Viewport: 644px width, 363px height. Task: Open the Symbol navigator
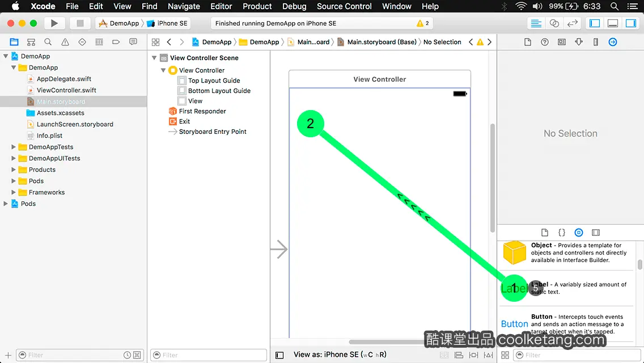click(31, 42)
